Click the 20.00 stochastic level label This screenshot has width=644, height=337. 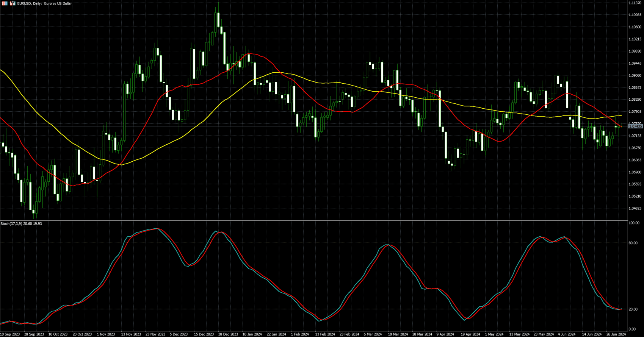(x=633, y=309)
